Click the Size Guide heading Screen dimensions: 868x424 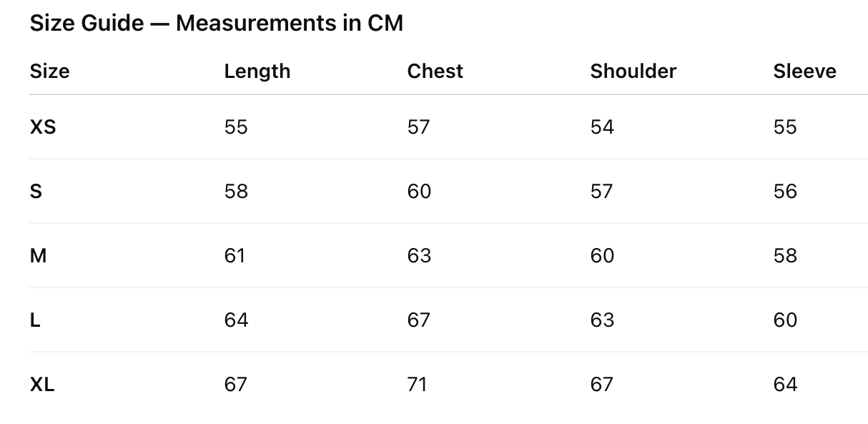(x=217, y=24)
